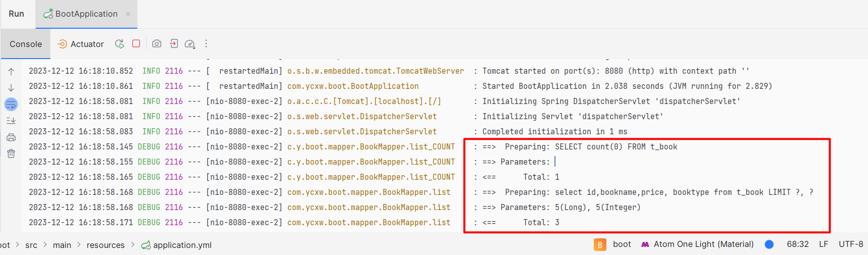Click the orange B boot project icon
This screenshot has height=255, width=868.
coord(600,244)
